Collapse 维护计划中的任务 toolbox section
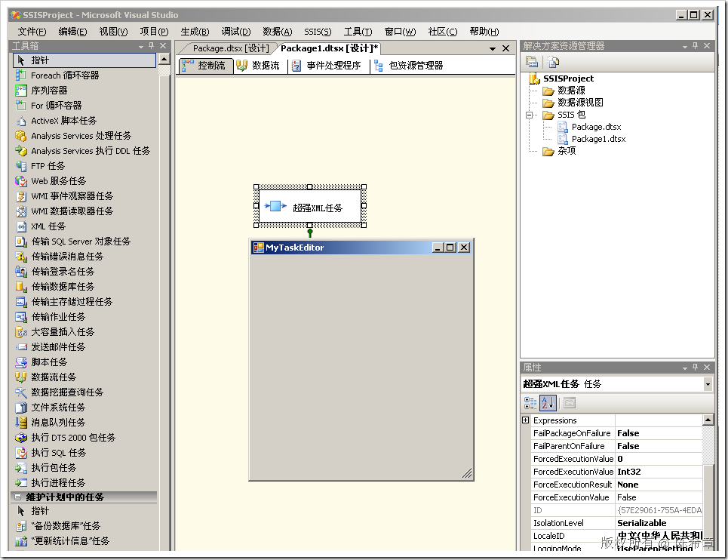This screenshot has width=728, height=560. tap(17, 497)
